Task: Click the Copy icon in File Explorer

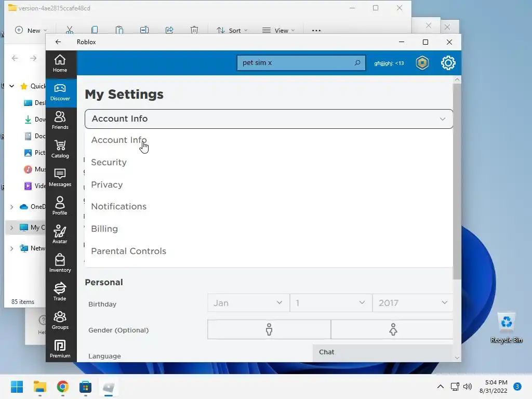Action: pyautogui.click(x=95, y=30)
